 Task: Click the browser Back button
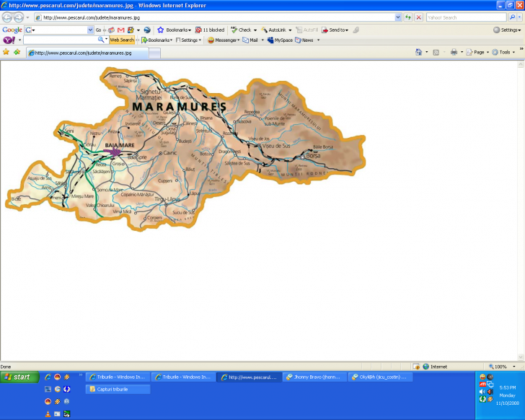point(9,17)
